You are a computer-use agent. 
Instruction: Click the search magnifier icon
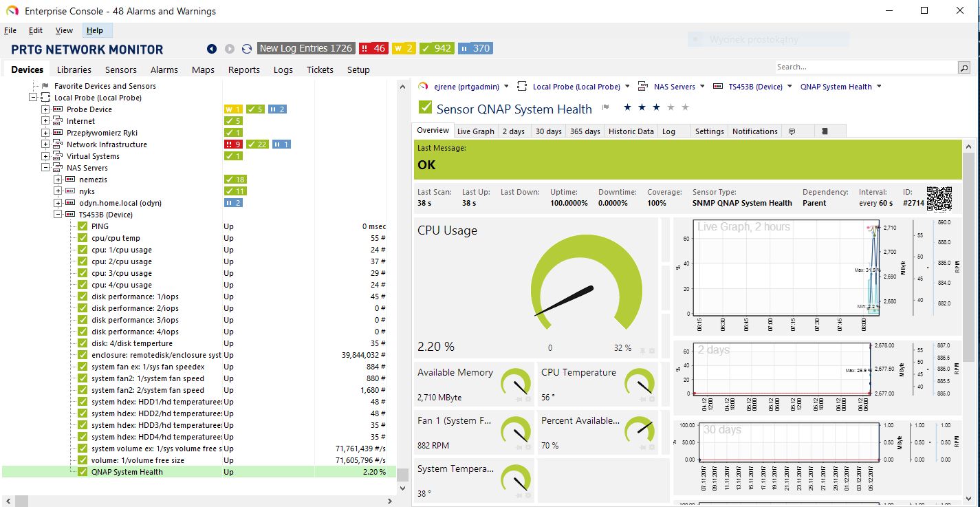tap(964, 67)
